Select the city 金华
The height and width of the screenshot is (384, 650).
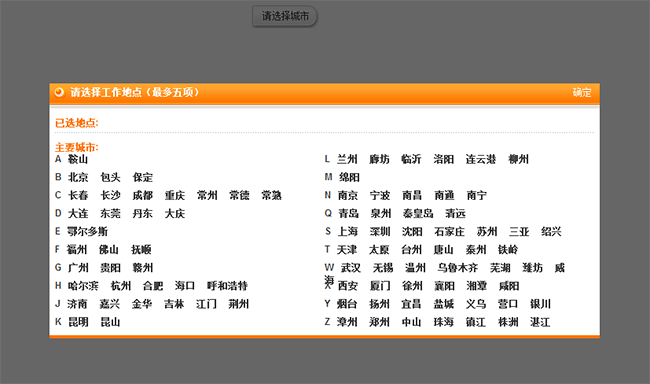(142, 304)
